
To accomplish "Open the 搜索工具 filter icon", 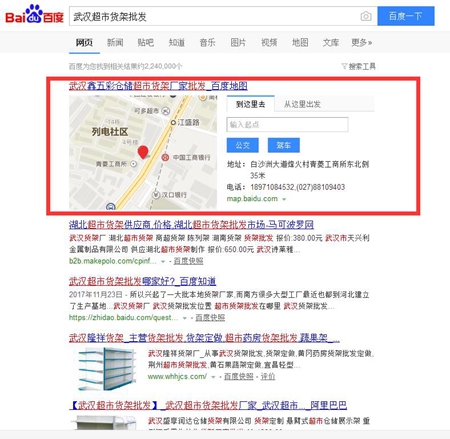I will tap(344, 66).
